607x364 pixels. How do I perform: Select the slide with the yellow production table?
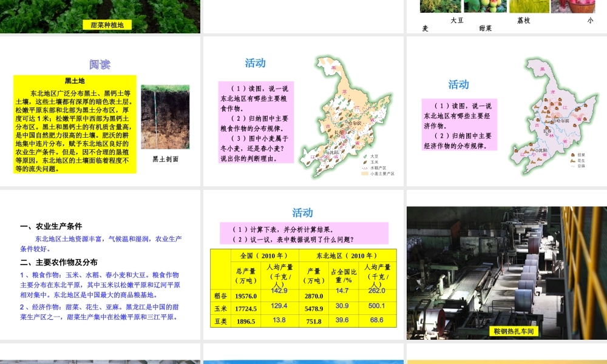[x=303, y=265]
